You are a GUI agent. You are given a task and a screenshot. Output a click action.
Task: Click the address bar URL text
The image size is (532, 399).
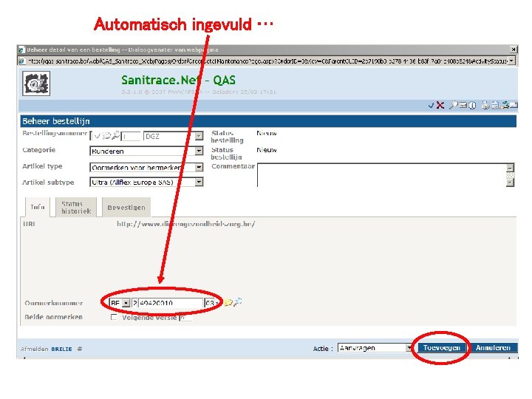[267, 61]
